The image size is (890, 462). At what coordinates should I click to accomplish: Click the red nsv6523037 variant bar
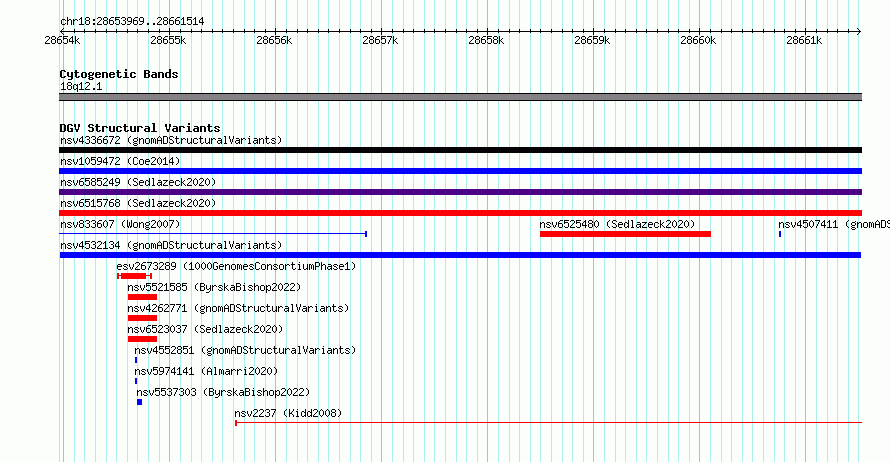click(x=142, y=339)
